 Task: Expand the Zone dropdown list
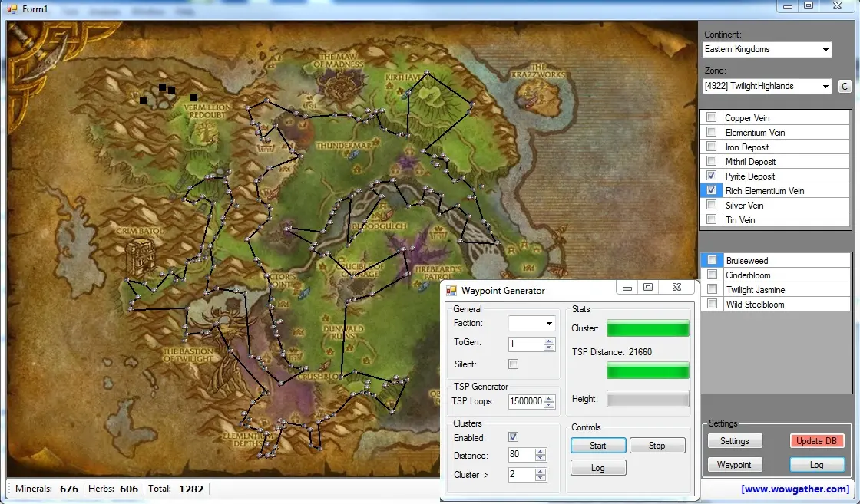[x=825, y=87]
